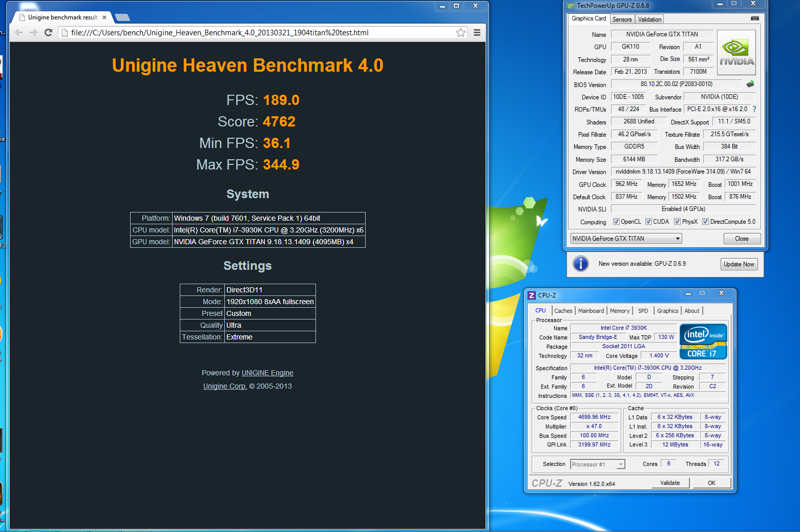Image resolution: width=800 pixels, height=532 pixels.
Task: Toggle the CUDA checkbox
Action: (x=648, y=222)
